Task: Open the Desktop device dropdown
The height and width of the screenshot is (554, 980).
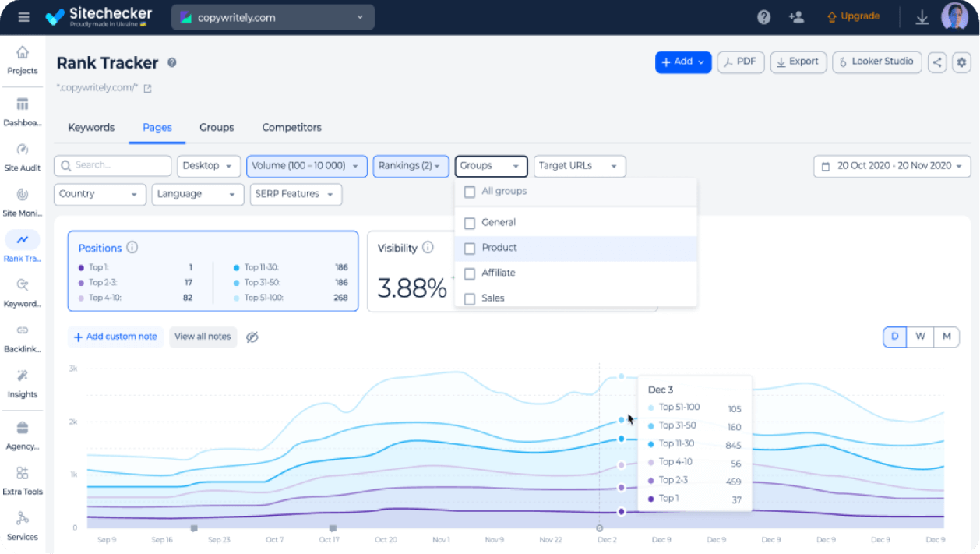Action: coord(210,166)
